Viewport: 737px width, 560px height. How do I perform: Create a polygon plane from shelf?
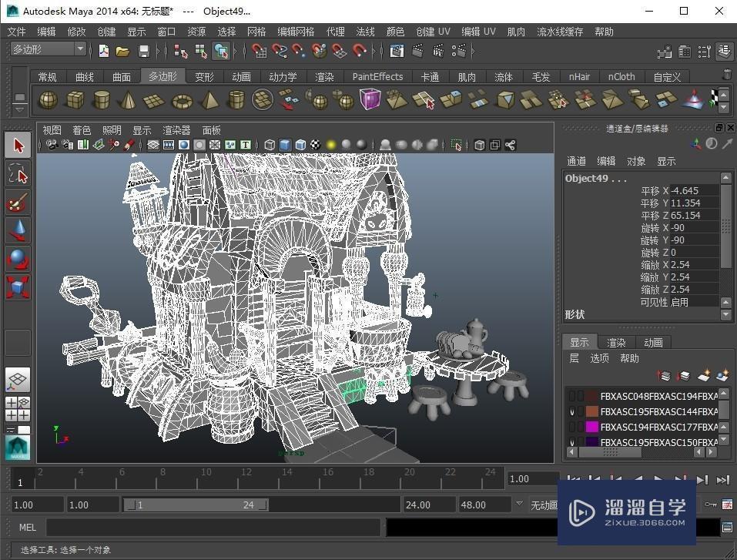point(154,99)
